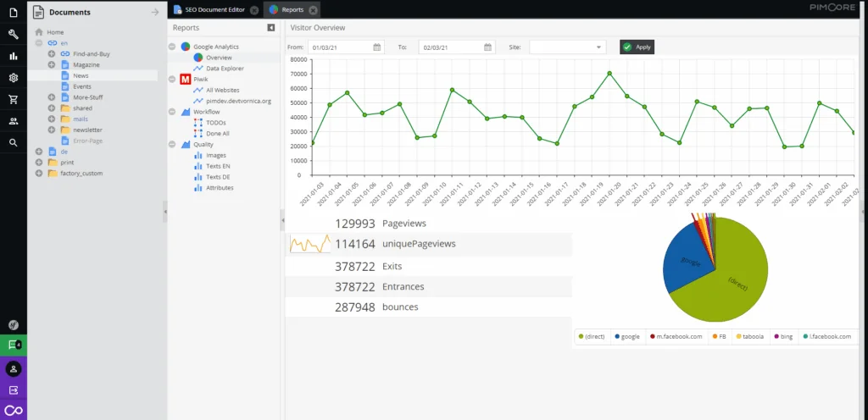
Task: Open the Site dropdown
Action: click(x=567, y=47)
